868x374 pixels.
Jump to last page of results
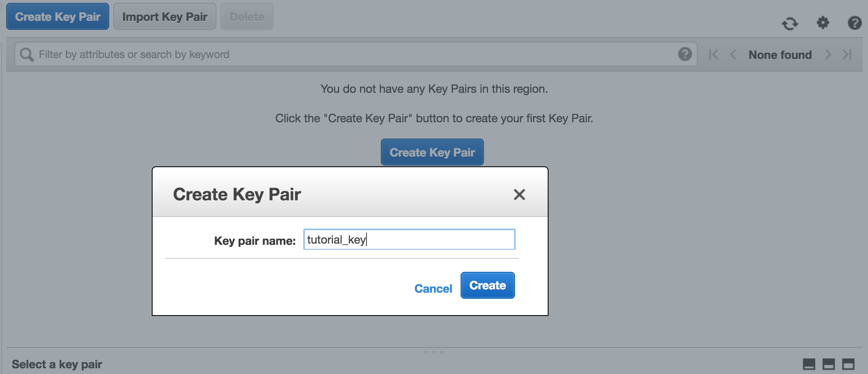(x=847, y=54)
